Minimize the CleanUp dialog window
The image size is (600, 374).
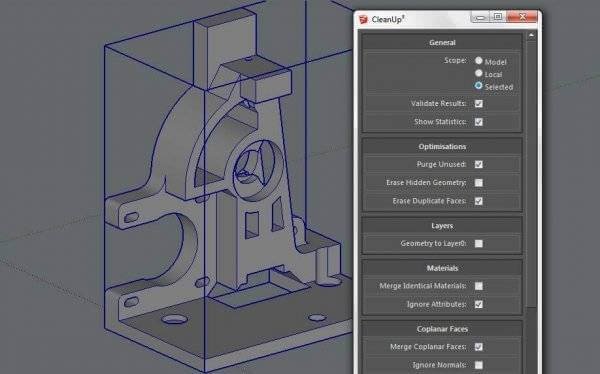480,17
